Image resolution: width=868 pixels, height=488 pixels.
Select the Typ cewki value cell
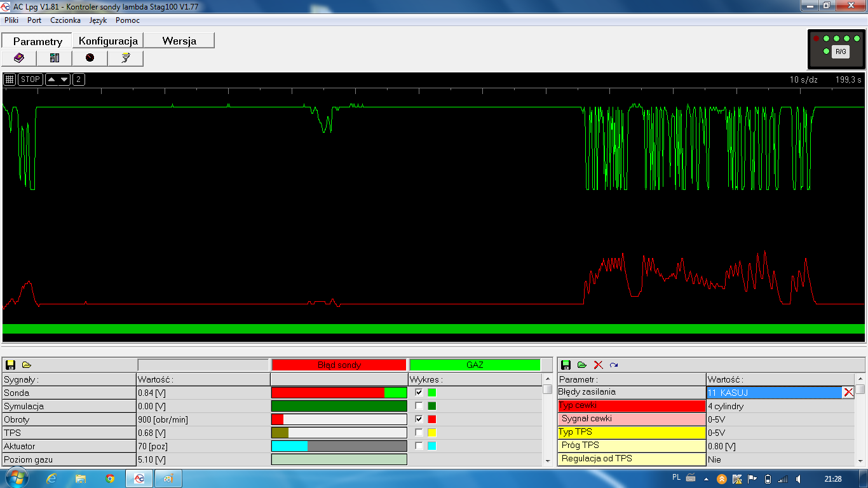780,406
